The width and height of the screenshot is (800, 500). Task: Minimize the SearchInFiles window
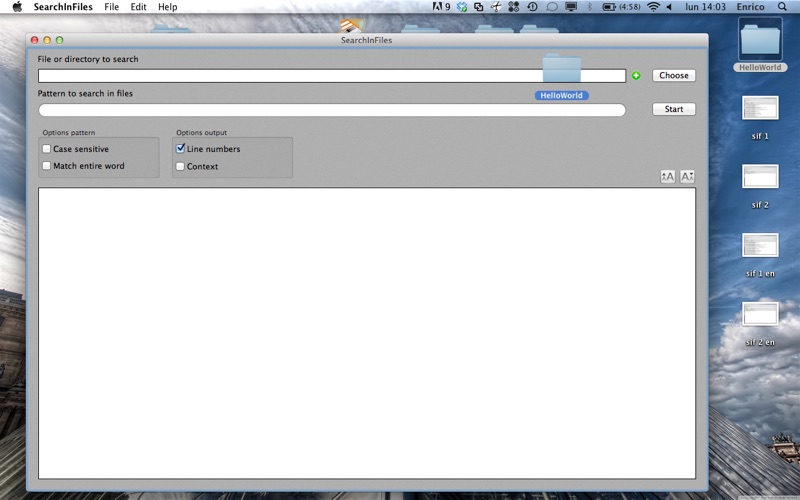[x=47, y=40]
